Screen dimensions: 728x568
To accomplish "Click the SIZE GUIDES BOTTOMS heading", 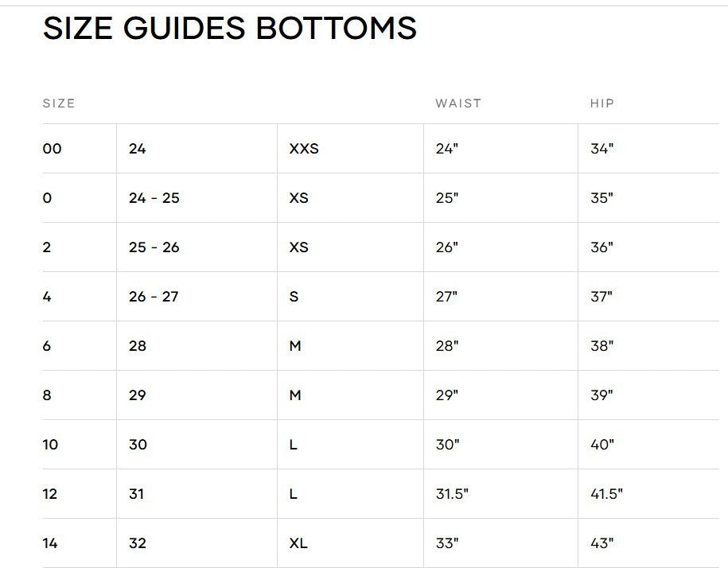I will click(230, 28).
